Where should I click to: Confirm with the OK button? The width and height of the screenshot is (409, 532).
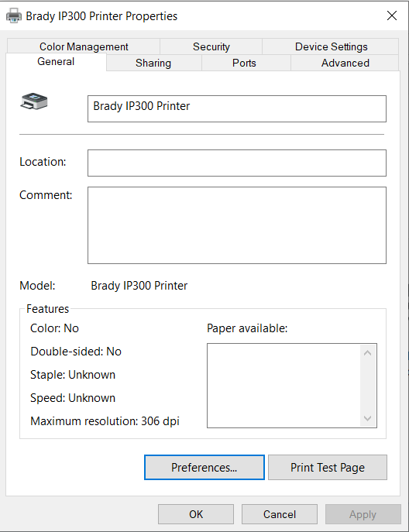196,514
